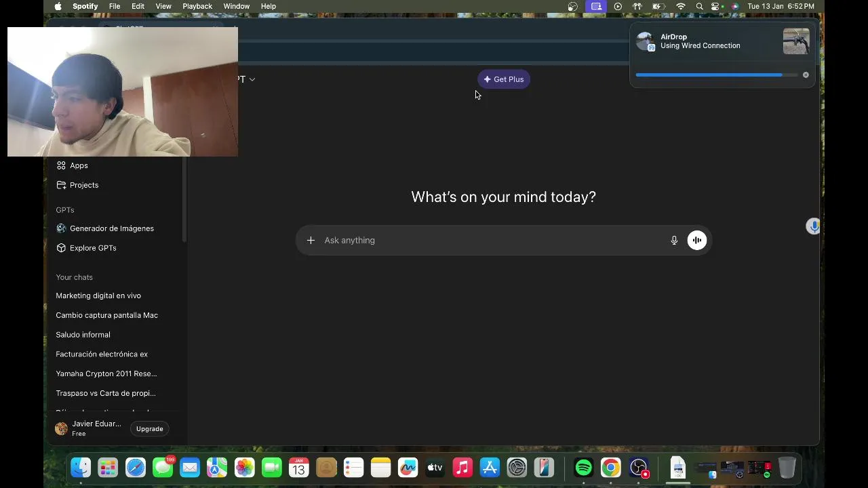The height and width of the screenshot is (488, 868).
Task: Open the View menu
Action: [x=163, y=6]
